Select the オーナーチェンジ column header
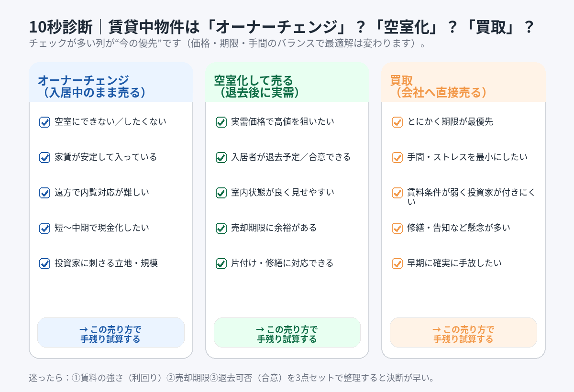574x392 pixels. coord(92,86)
